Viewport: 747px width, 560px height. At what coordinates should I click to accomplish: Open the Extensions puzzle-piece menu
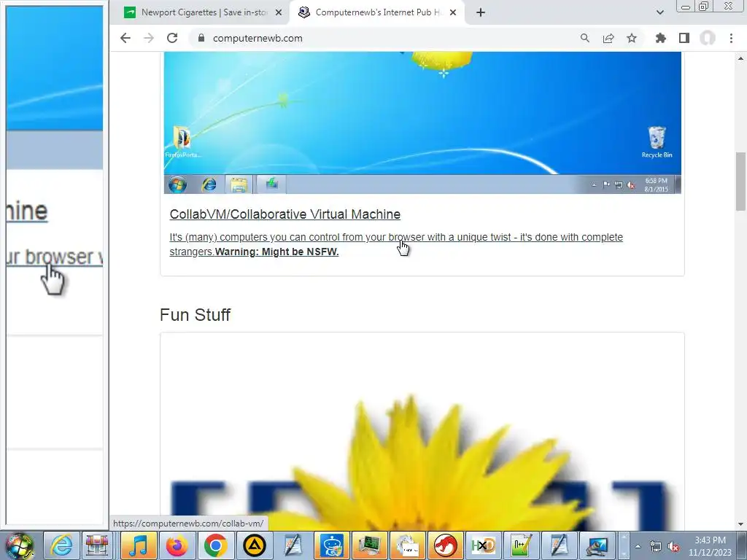(661, 38)
